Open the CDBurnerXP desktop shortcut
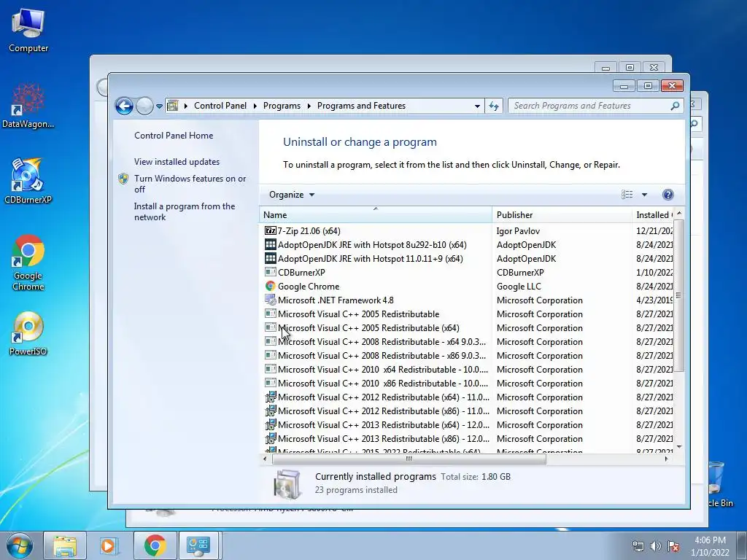The width and height of the screenshot is (747, 560). coord(28,181)
